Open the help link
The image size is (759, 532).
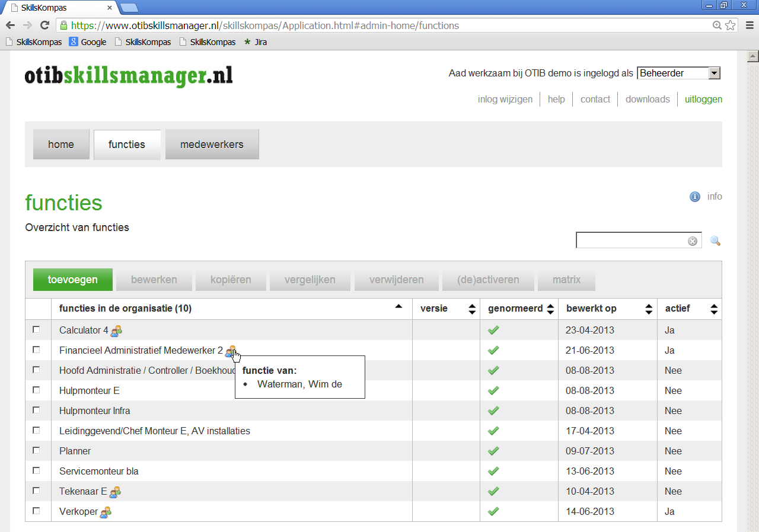pos(556,99)
